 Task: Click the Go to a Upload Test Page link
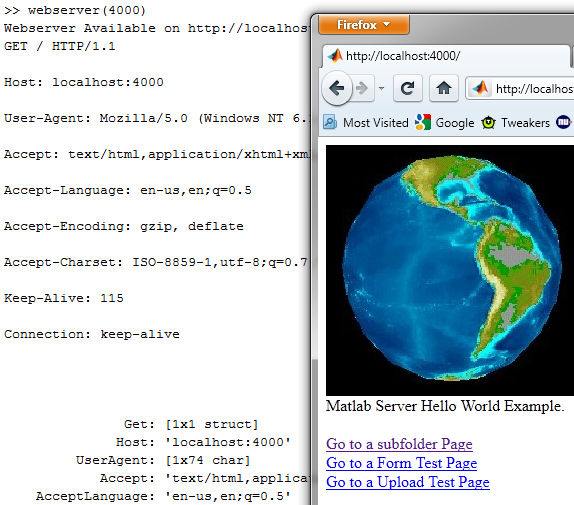tap(407, 482)
